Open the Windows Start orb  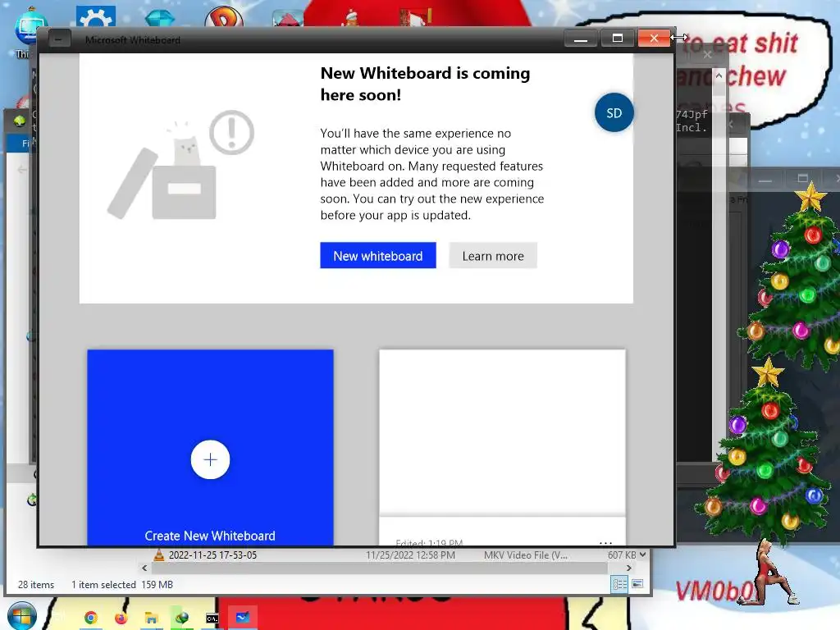[x=21, y=616]
